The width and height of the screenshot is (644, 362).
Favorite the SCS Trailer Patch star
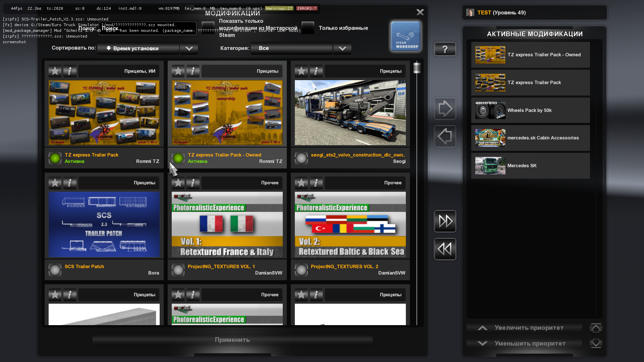pos(55,183)
